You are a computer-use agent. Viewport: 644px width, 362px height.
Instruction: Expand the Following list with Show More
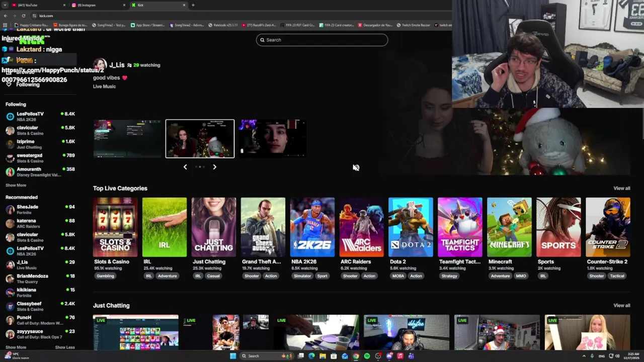pos(16,185)
